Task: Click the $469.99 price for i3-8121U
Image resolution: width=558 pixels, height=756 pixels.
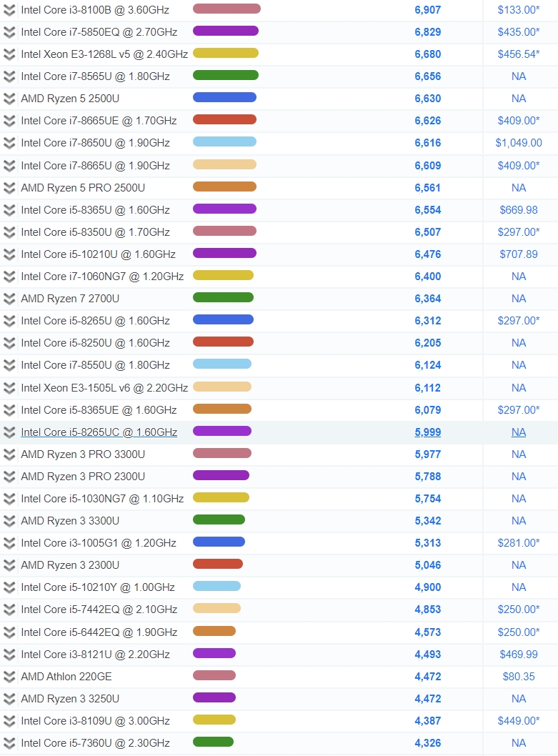Action: 519,655
